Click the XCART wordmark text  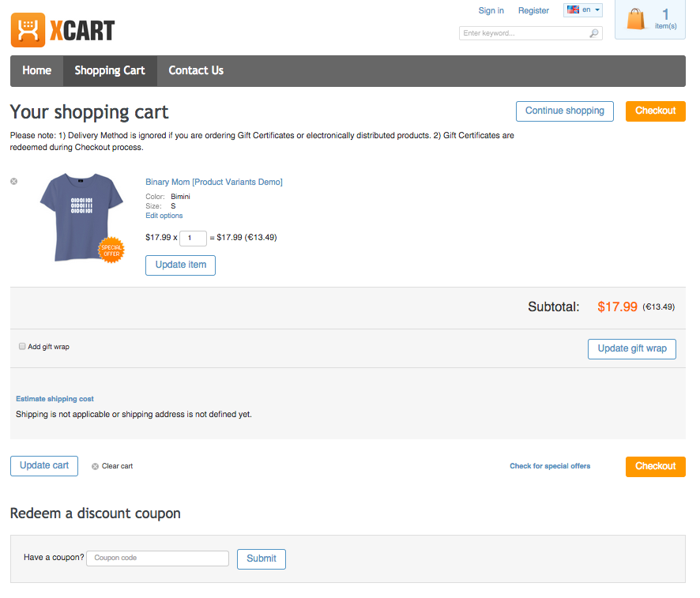pyautogui.click(x=82, y=31)
